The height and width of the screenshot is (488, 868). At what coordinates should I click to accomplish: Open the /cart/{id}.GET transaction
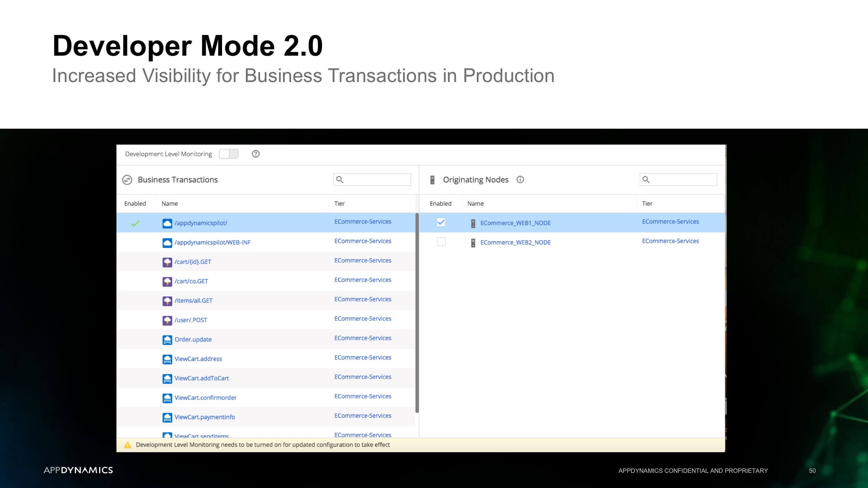(193, 262)
